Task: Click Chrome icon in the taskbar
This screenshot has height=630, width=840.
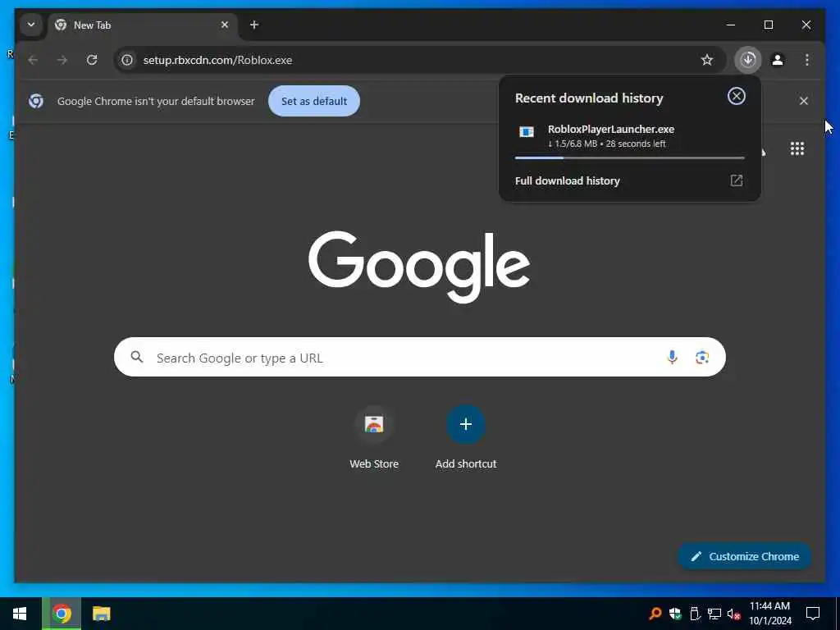Action: pyautogui.click(x=62, y=614)
